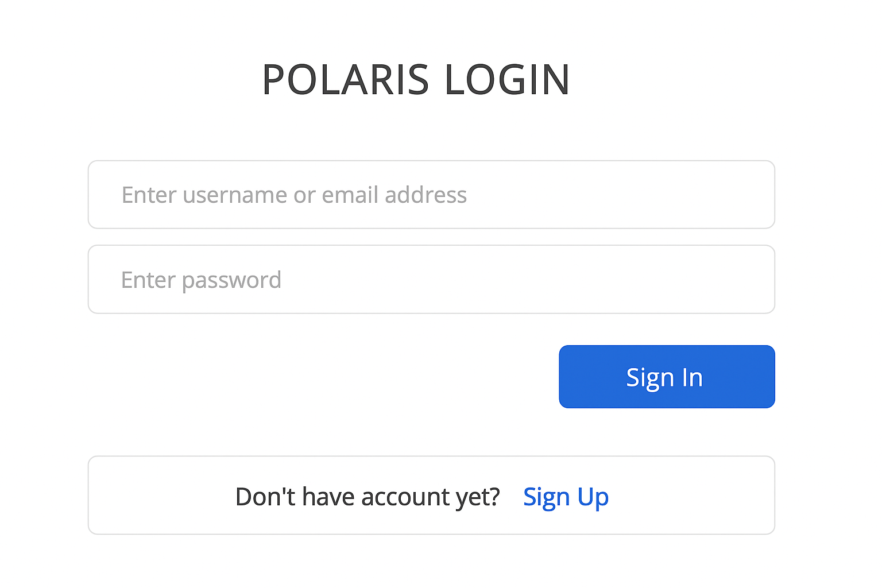Focus the Enter password field

[x=431, y=280]
